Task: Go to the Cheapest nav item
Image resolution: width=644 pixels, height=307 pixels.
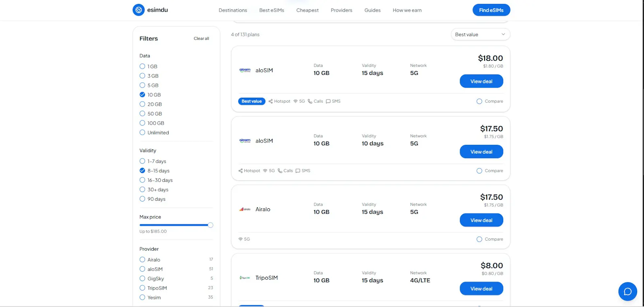Action: (308, 10)
